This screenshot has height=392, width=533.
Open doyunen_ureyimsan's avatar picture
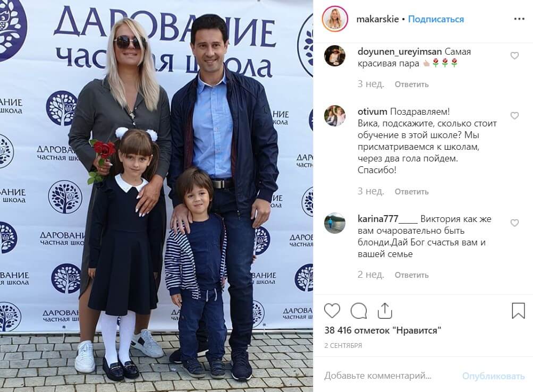(x=334, y=56)
